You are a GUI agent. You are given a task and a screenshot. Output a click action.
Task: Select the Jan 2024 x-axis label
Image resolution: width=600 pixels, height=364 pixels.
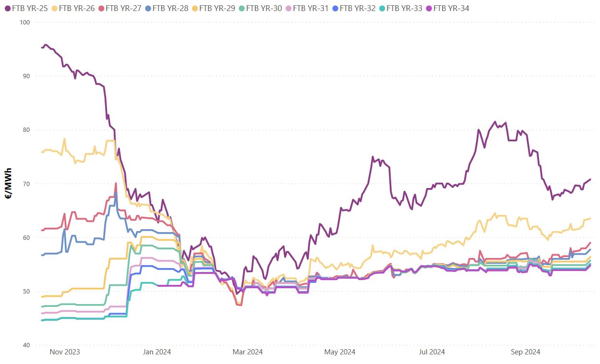[x=157, y=352]
